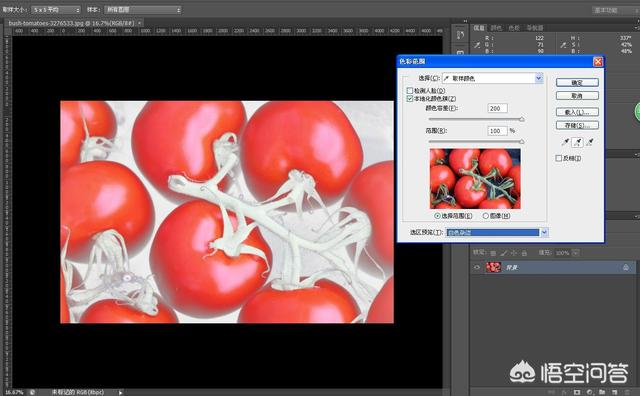Open the Fill percentage dropdown arrow

(x=576, y=253)
